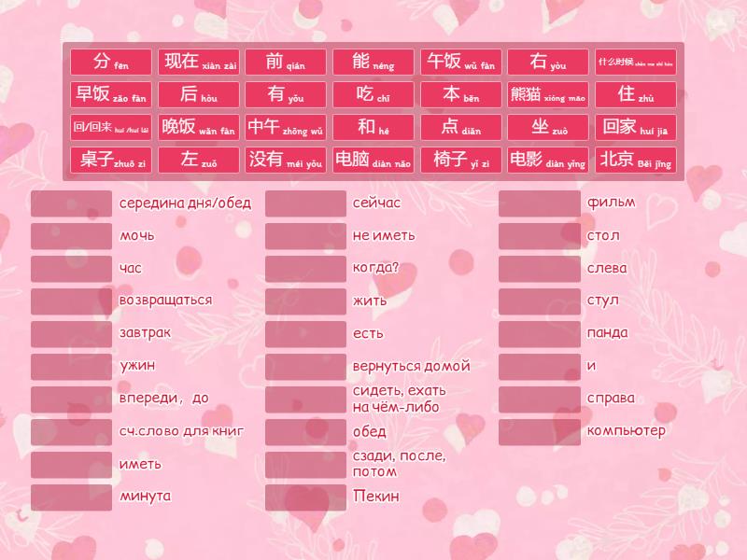Select the 分 fēn word tile
Viewport: 747px width, 560px height.
110,63
